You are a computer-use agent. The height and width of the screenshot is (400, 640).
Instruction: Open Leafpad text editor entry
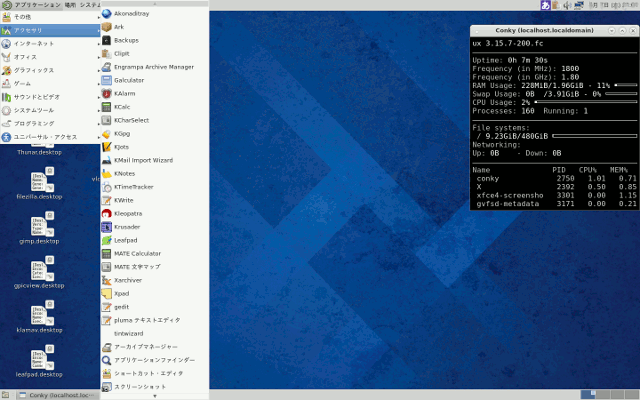click(126, 240)
